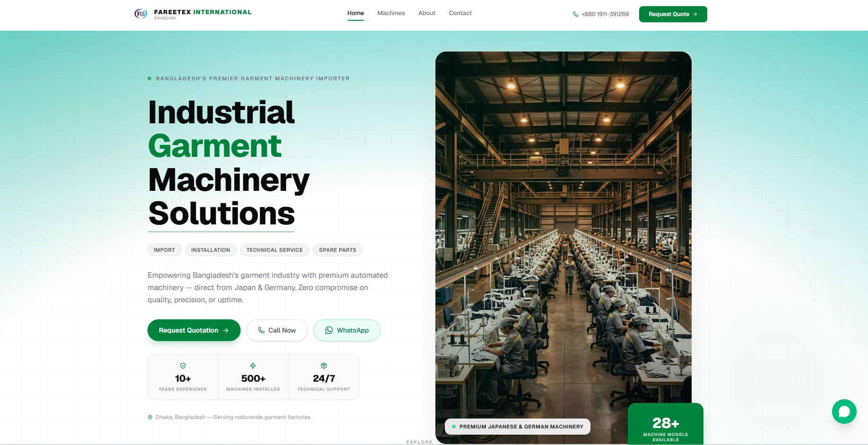Select the SPARE PARTS tag pill
This screenshot has height=445, width=868.
click(338, 250)
